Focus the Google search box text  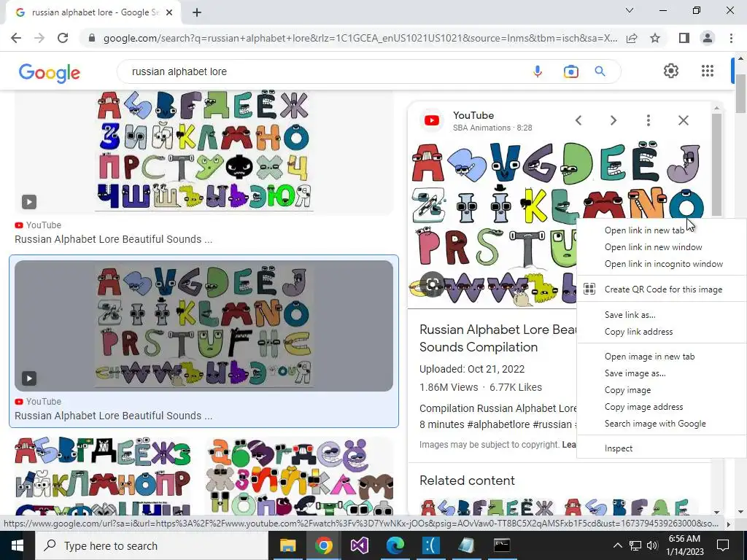(x=179, y=71)
